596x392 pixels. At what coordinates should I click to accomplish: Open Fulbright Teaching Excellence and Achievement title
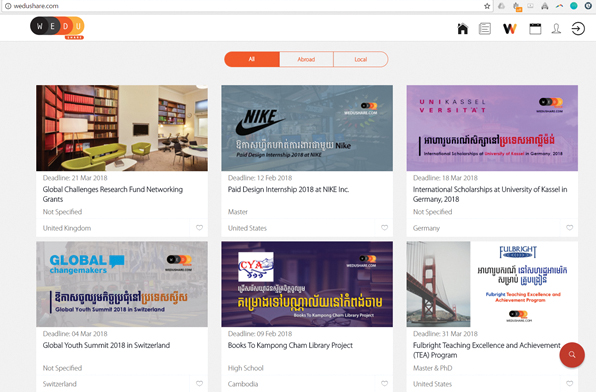tap(487, 350)
